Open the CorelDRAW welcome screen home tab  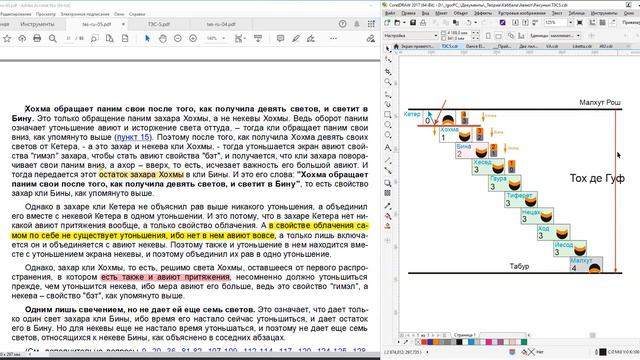396,47
